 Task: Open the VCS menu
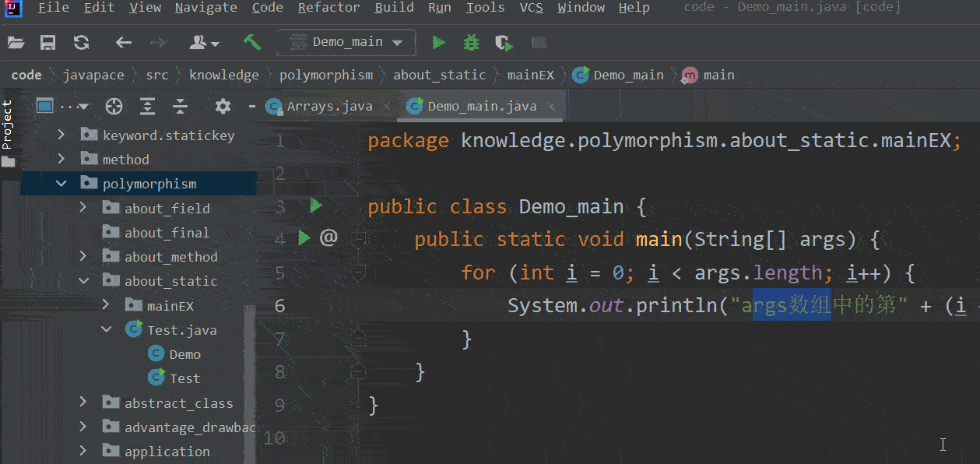(532, 8)
